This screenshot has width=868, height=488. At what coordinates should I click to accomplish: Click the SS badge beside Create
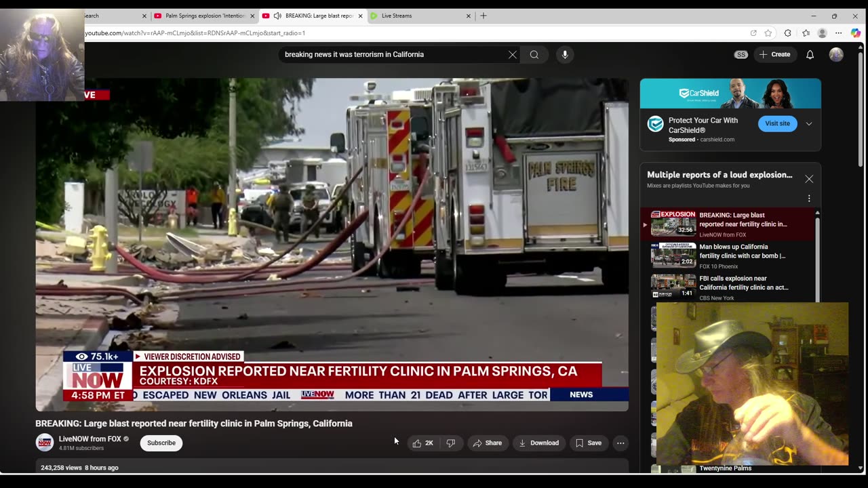pos(741,55)
